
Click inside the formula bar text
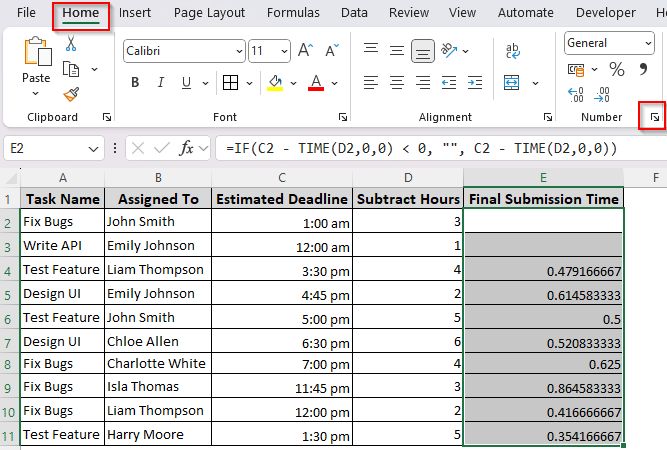[421, 148]
